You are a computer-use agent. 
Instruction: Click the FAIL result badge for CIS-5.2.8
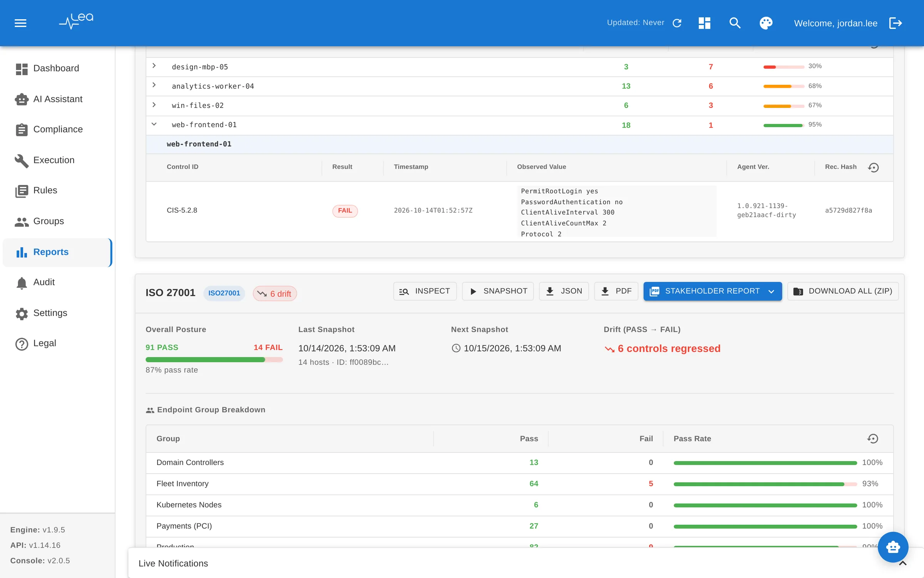[x=345, y=211]
